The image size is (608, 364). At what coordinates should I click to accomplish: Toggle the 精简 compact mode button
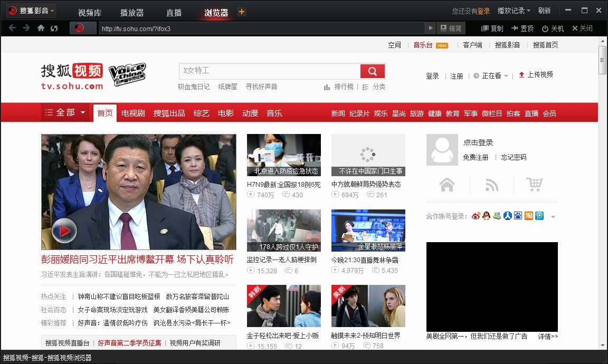451,28
